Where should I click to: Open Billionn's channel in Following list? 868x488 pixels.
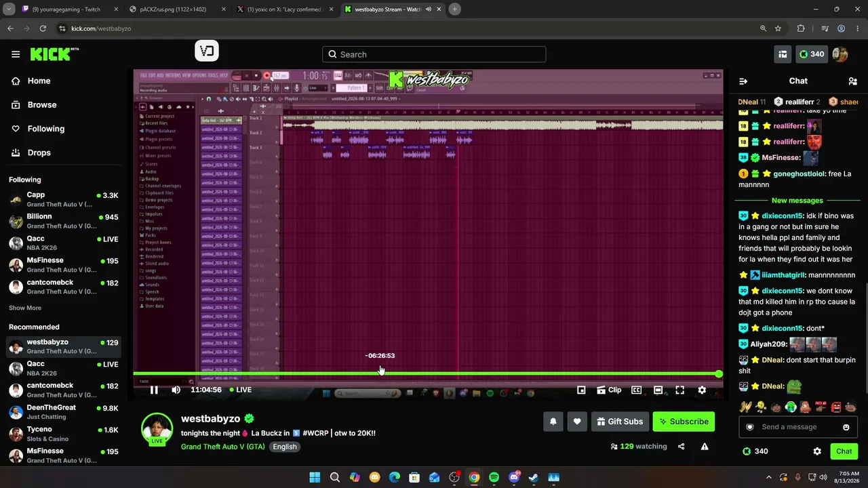coord(63,221)
